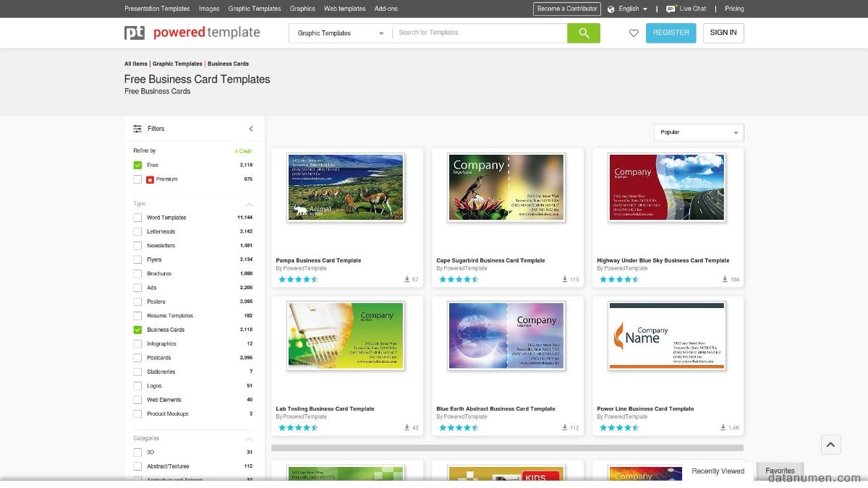The width and height of the screenshot is (868, 488).
Task: Open the Popular sort dropdown
Action: click(698, 132)
